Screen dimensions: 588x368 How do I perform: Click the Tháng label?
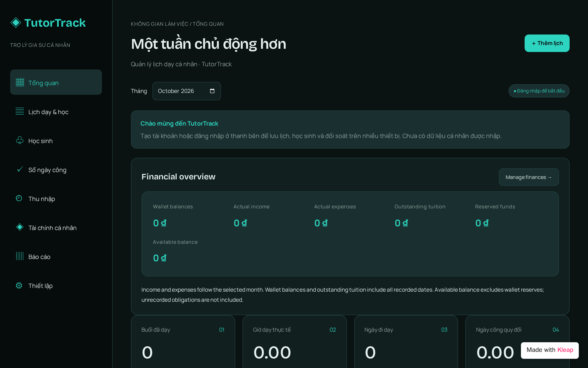[139, 91]
